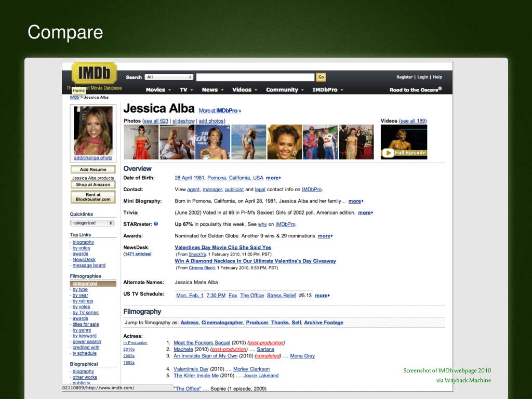
Task: Click the STARmeter help question icon
Action: point(156,224)
